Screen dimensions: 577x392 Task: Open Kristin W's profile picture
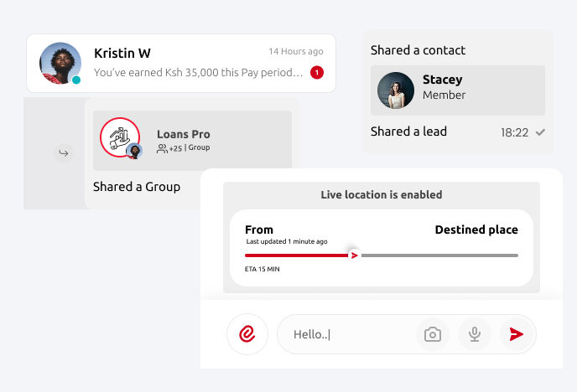coord(60,63)
